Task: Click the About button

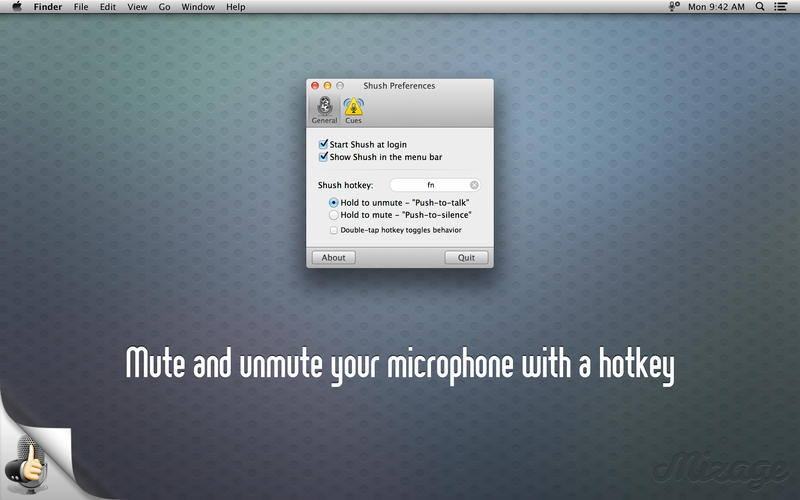Action: tap(334, 258)
